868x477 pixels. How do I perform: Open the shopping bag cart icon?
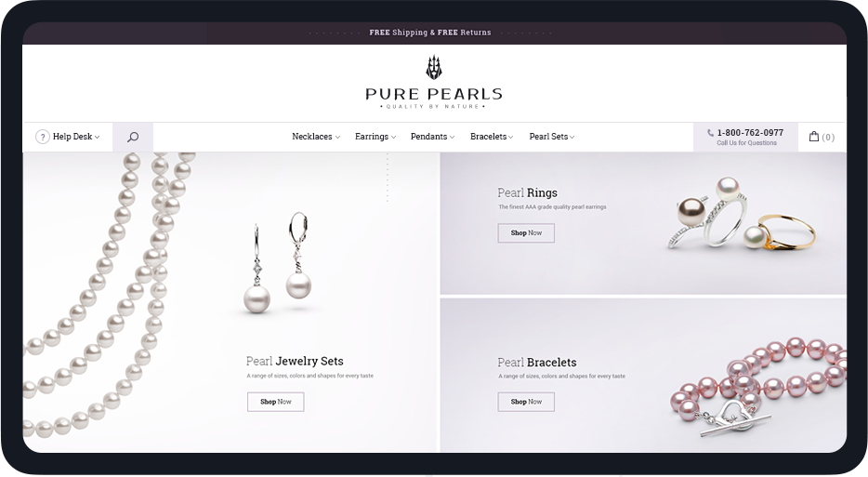814,137
